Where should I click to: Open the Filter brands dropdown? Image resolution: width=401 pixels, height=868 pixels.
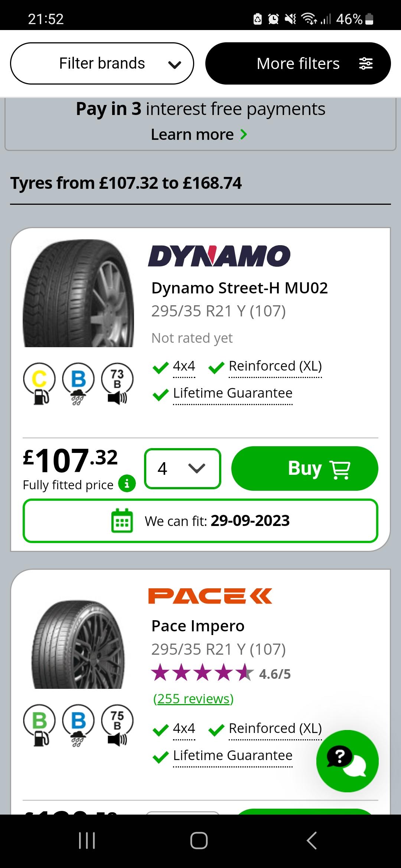(x=102, y=63)
